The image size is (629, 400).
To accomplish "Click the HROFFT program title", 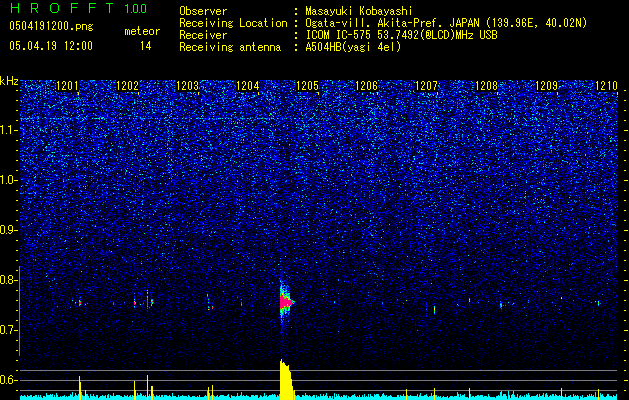I will [64, 8].
